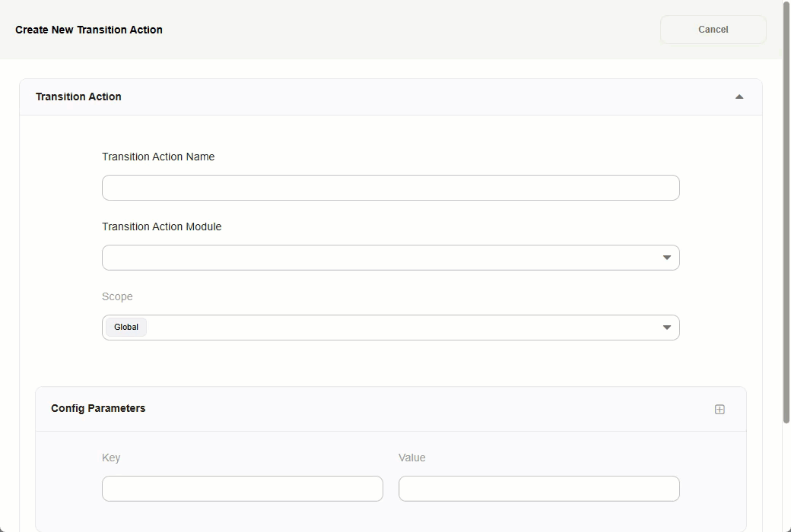Viewport: 791px width, 532px height.
Task: Focus the Transition Action Name input
Action: [390, 188]
